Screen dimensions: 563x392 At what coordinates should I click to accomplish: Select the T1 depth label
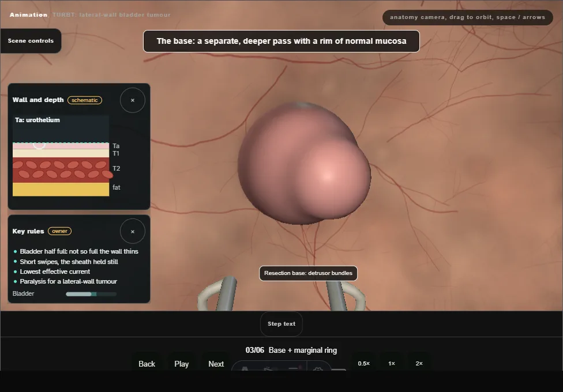(115, 154)
